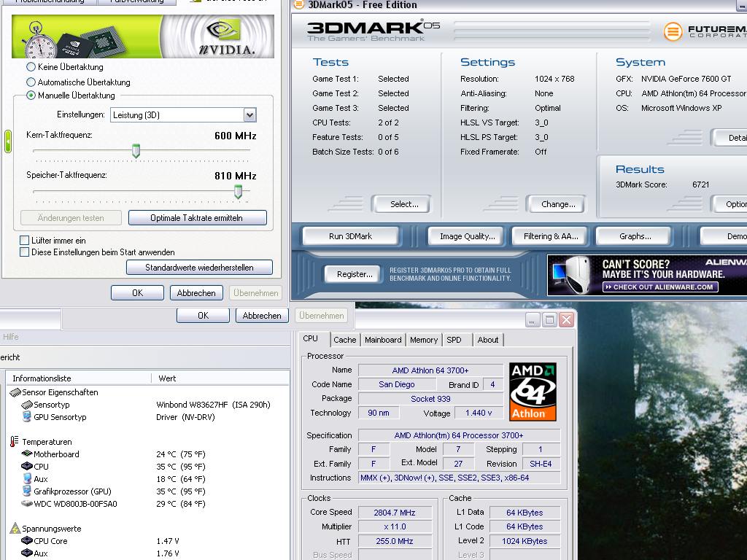Click the Kern-Taktfrequenz slider handle
Viewport: 747px width, 560px height.
(x=136, y=151)
